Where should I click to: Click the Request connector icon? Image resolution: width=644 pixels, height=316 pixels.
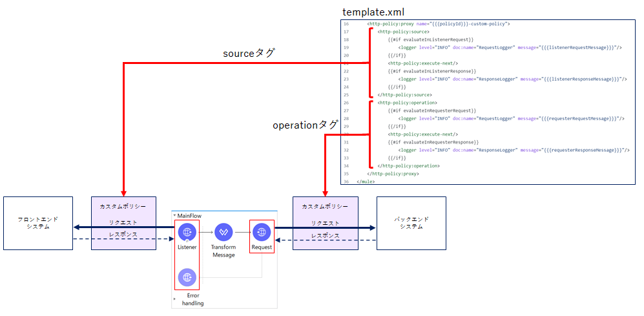coord(262,232)
